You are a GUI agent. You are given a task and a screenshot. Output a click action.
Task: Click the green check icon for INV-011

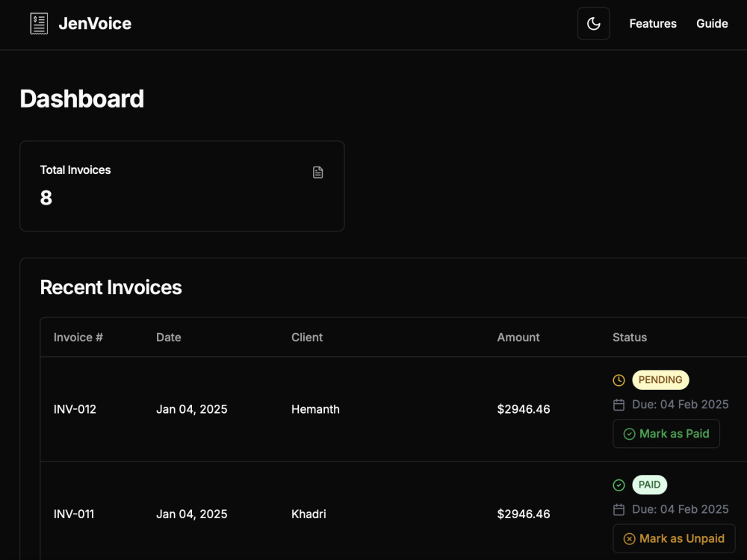click(619, 485)
